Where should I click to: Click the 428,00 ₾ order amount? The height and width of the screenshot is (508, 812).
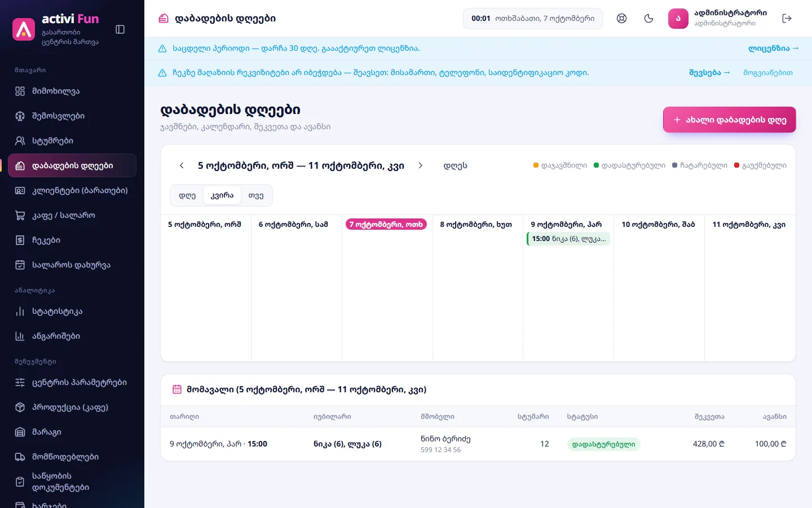[709, 444]
